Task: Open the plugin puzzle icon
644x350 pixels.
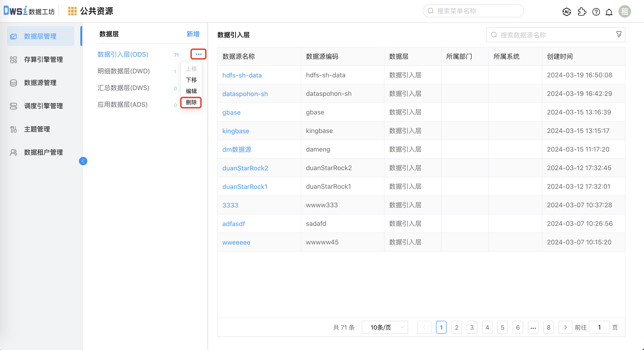Action: 582,12
